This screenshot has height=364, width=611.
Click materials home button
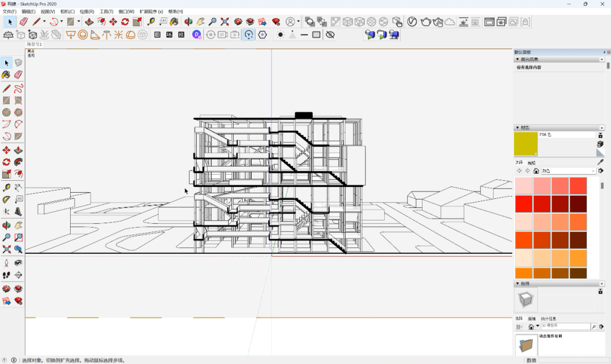(536, 171)
